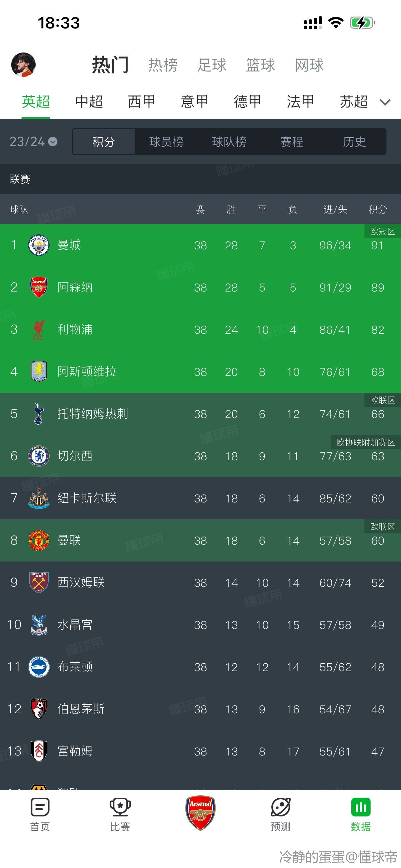Open the 足球 top tab
401x868 pixels.
pyautogui.click(x=212, y=65)
